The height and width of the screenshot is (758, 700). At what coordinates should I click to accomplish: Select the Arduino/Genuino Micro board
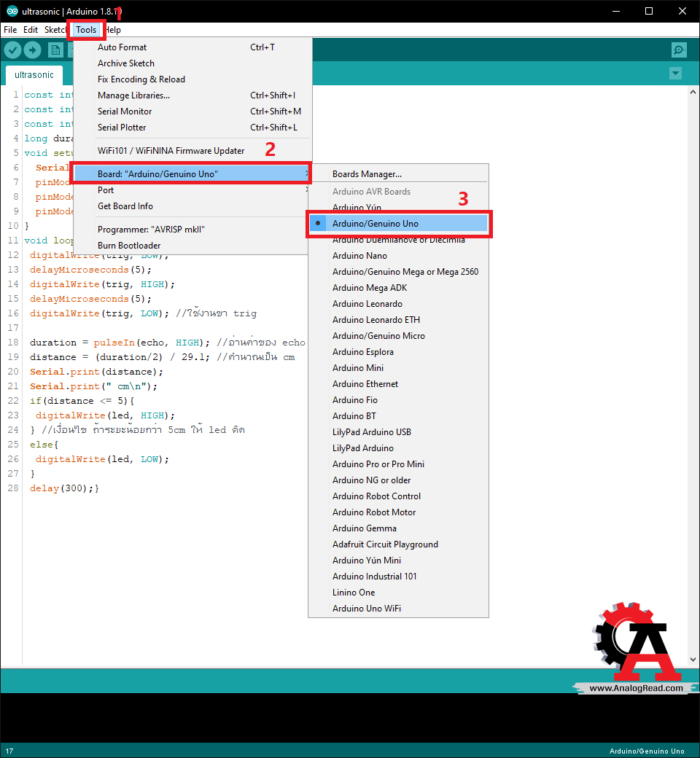pos(398,335)
